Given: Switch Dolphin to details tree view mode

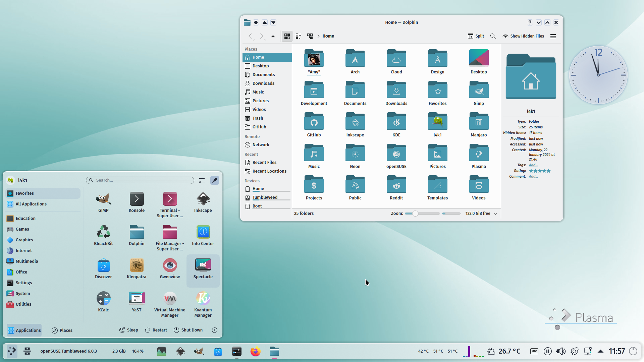Looking at the screenshot, I should (310, 36).
